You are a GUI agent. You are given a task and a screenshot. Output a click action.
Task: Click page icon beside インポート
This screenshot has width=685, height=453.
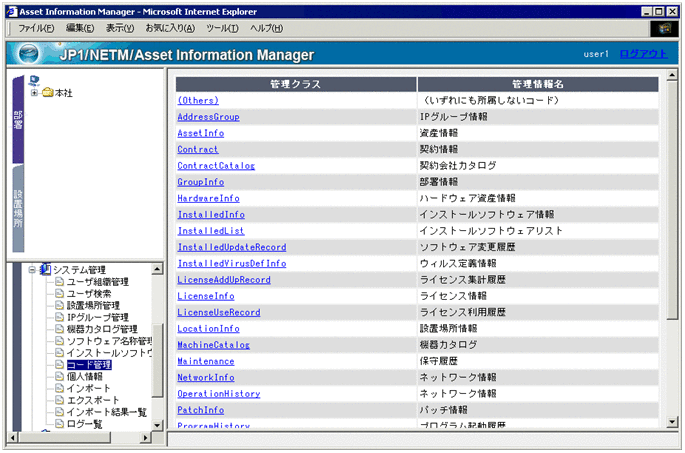coord(59,388)
